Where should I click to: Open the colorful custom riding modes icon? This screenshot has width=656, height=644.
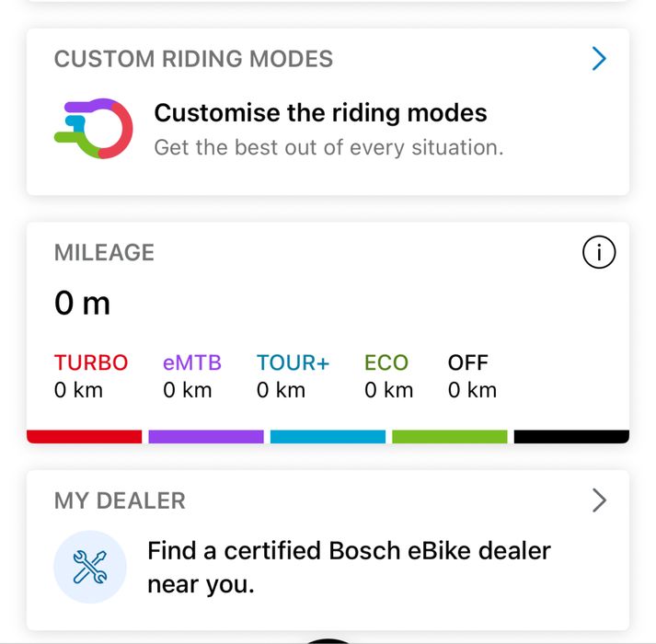pyautogui.click(x=94, y=129)
